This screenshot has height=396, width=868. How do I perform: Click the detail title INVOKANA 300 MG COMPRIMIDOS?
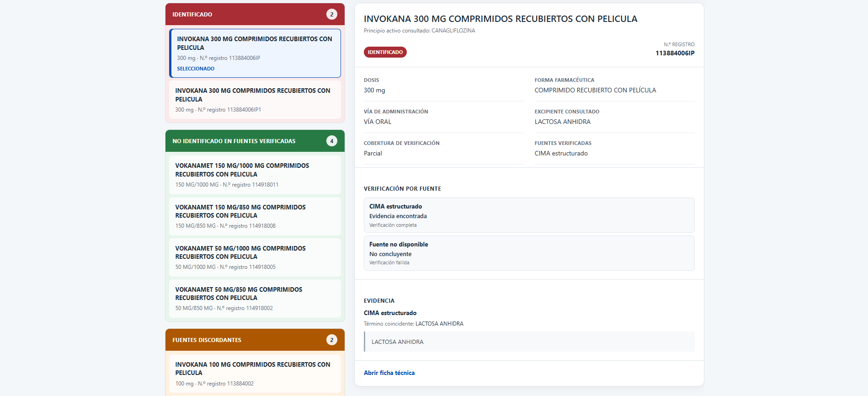coord(501,19)
